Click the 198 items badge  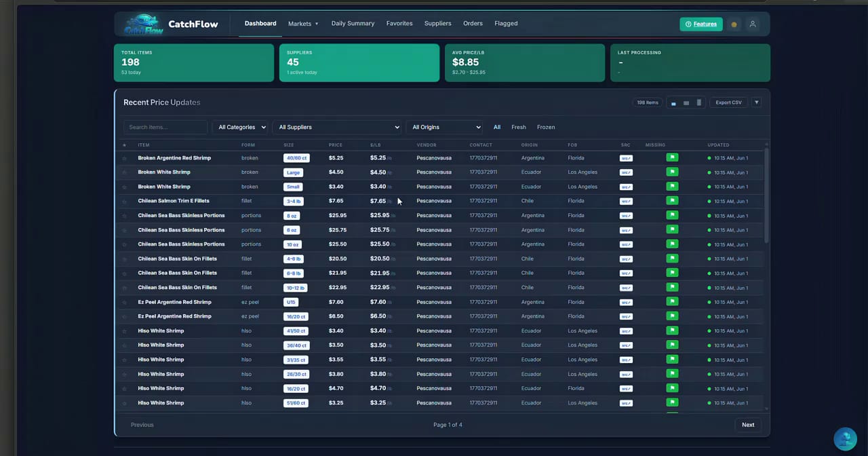pos(648,102)
